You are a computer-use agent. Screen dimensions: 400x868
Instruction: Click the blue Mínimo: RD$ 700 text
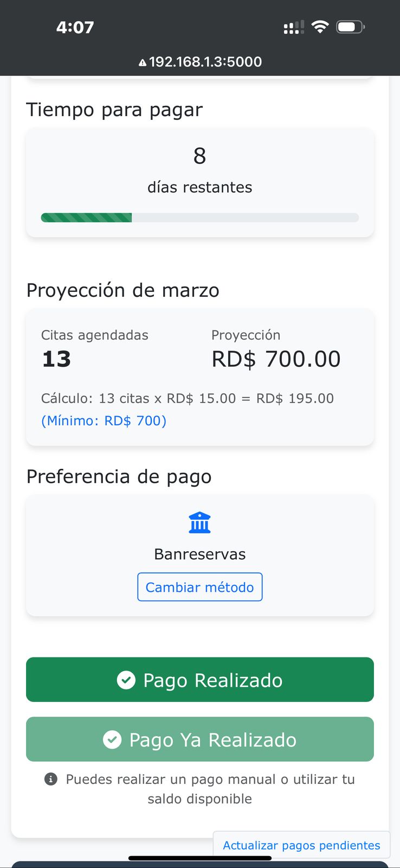tap(104, 420)
